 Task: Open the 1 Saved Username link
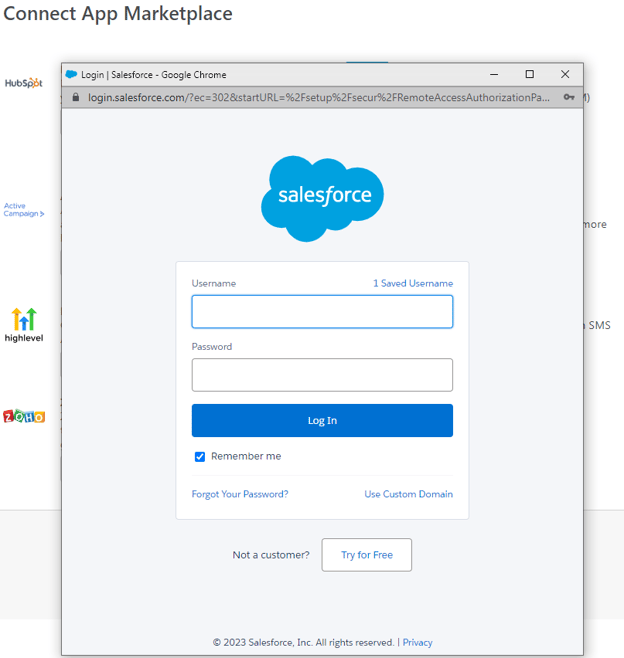coord(413,283)
